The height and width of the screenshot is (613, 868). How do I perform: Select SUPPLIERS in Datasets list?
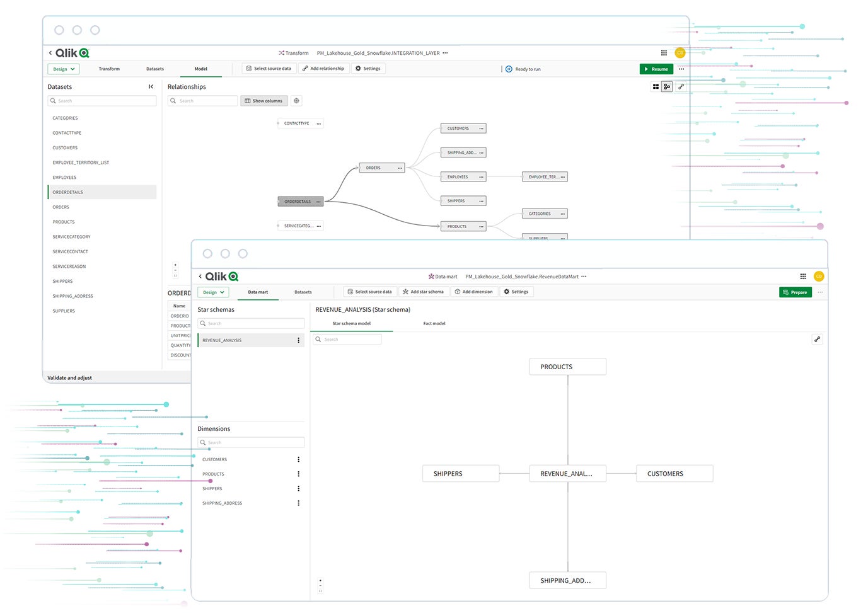(102, 311)
